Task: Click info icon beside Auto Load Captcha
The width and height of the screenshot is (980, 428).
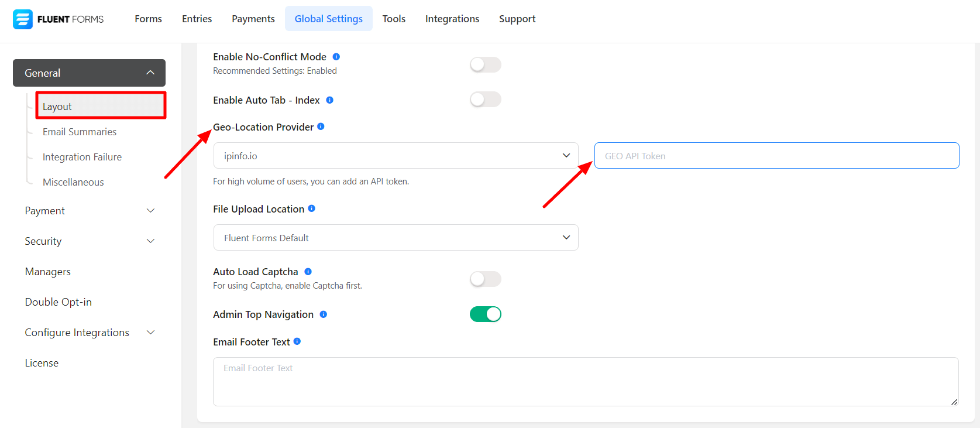Action: pyautogui.click(x=308, y=272)
